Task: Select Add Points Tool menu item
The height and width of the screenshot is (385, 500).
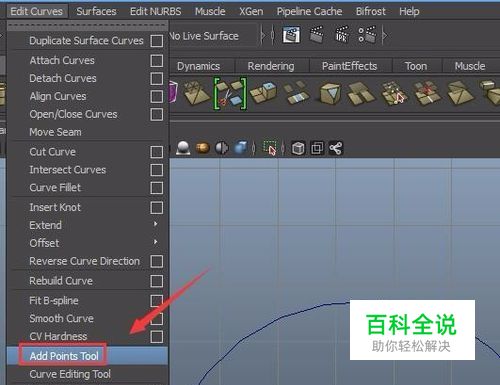Action: pyautogui.click(x=87, y=356)
